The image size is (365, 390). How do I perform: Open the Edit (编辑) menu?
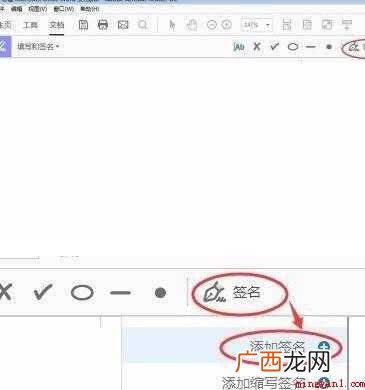pyautogui.click(x=16, y=9)
